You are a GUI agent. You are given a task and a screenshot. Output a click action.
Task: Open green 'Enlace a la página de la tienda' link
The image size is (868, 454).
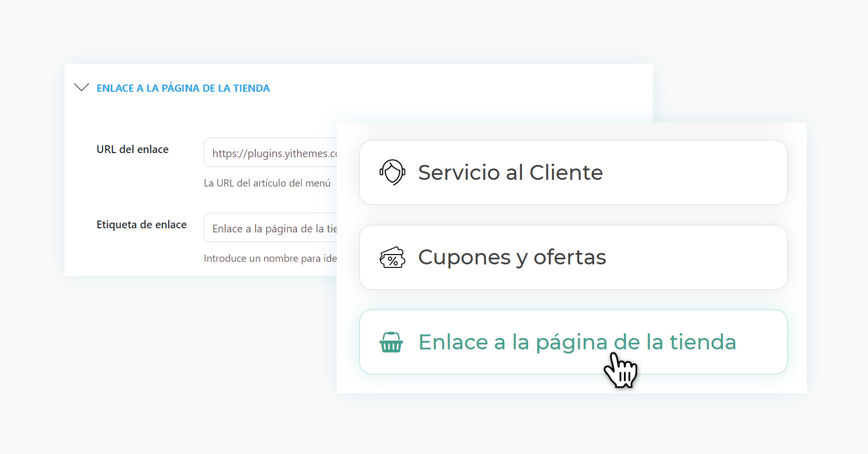577,342
